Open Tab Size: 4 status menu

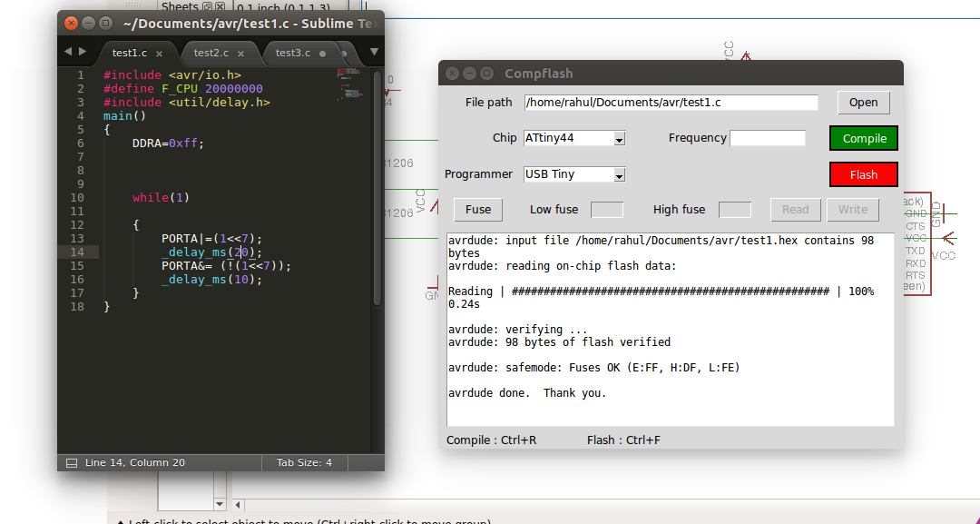click(x=304, y=463)
